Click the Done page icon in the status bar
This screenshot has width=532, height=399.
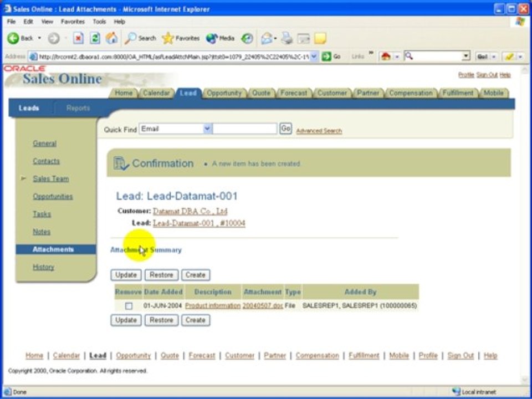7,392
